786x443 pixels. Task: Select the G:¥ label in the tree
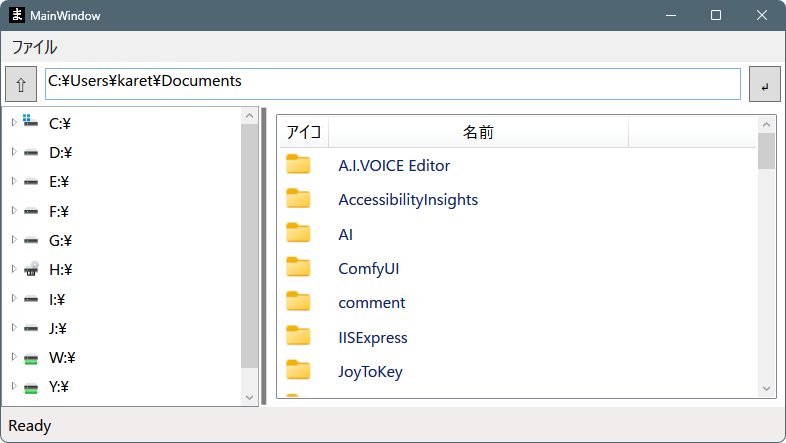coord(61,241)
